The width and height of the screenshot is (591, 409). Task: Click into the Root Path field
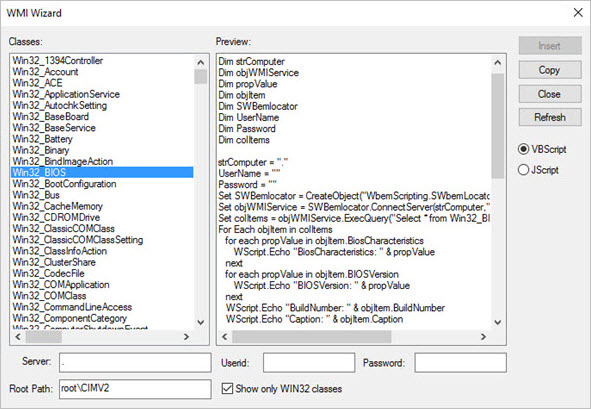pos(135,389)
